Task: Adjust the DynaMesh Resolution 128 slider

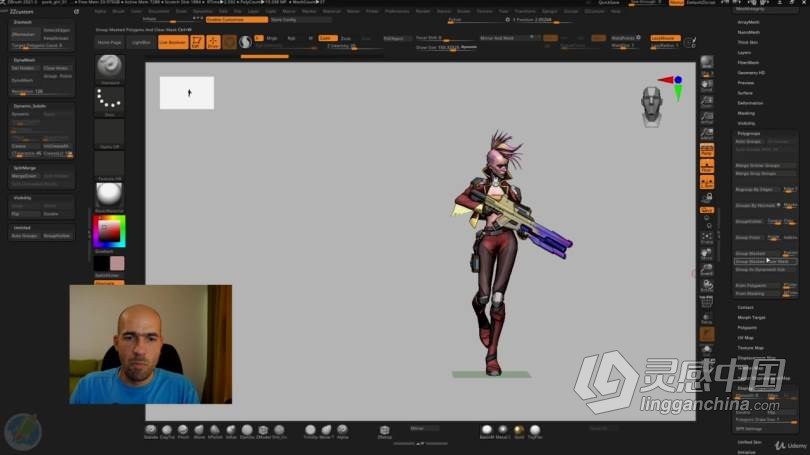Action: pyautogui.click(x=42, y=91)
